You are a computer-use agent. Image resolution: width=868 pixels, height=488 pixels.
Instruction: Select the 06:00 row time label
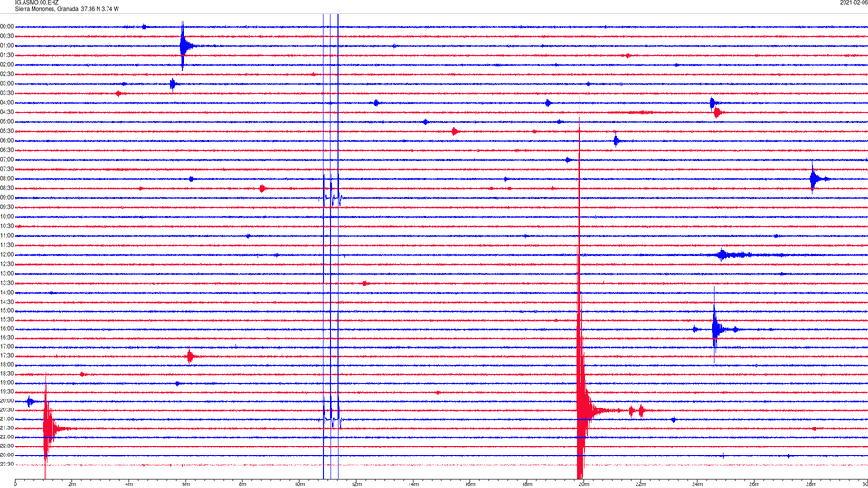point(7,141)
